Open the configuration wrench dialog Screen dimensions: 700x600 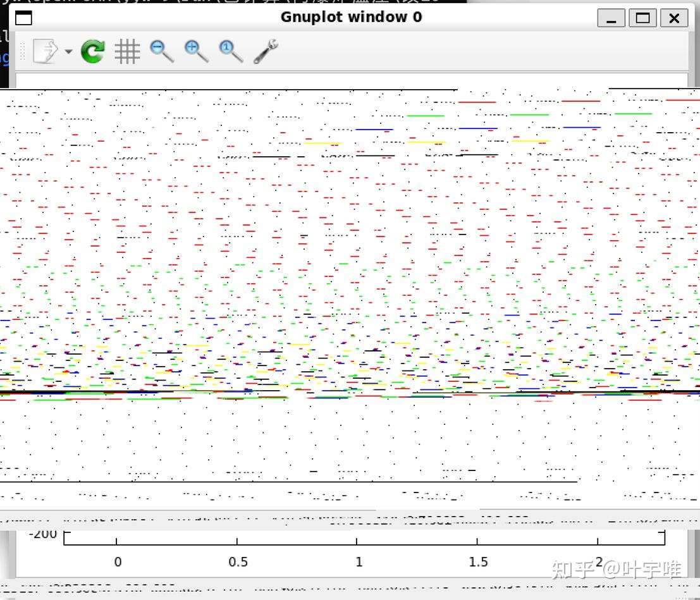[266, 51]
